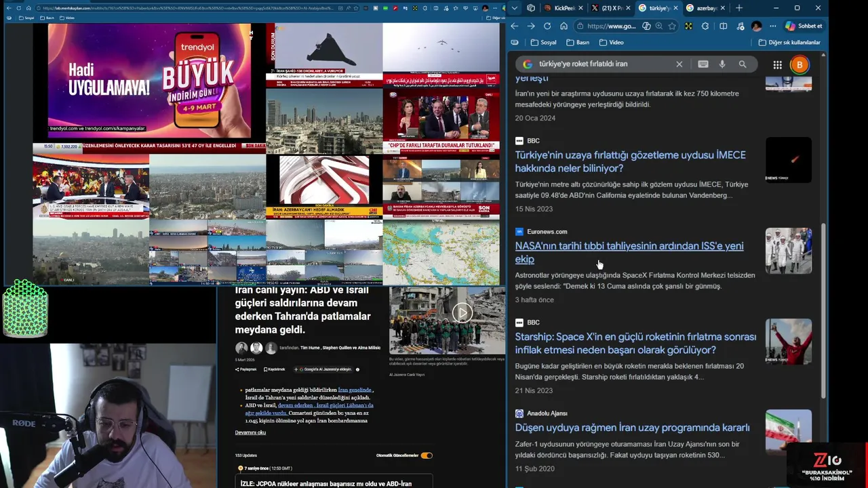Screen dimensions: 868x488
Task: Toggle Otomatik Güncellemeler switch
Action: click(426, 455)
